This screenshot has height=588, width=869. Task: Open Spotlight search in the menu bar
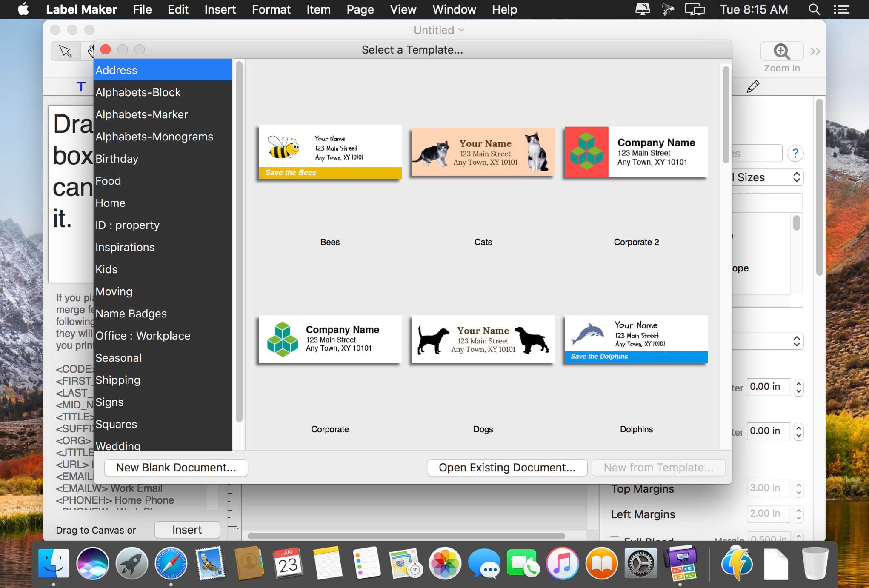814,9
